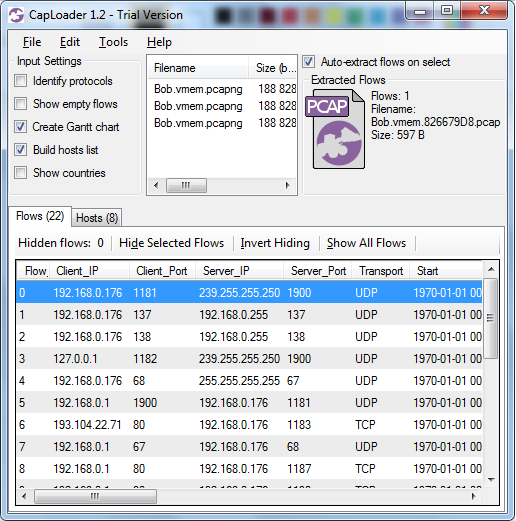Sort by Transport column header
The height and width of the screenshot is (521, 516).
(x=381, y=271)
